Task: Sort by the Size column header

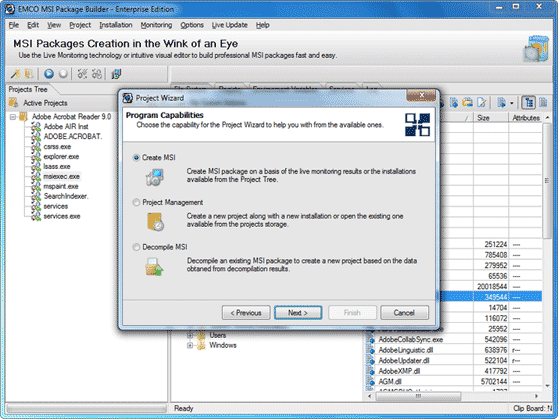Action: [491, 118]
